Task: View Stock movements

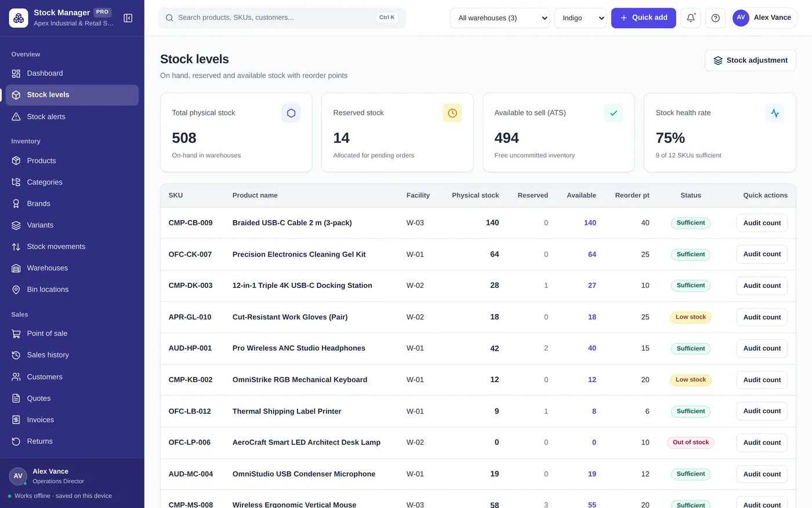Action: pos(72,247)
